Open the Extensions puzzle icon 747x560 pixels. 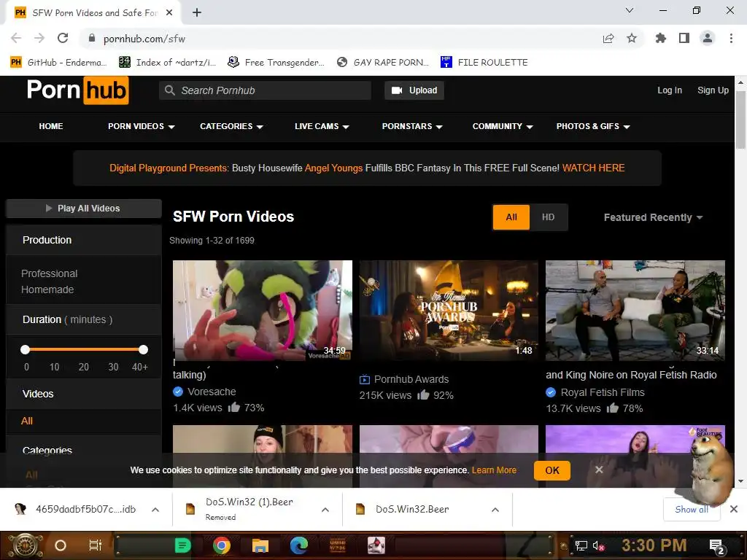coord(660,38)
